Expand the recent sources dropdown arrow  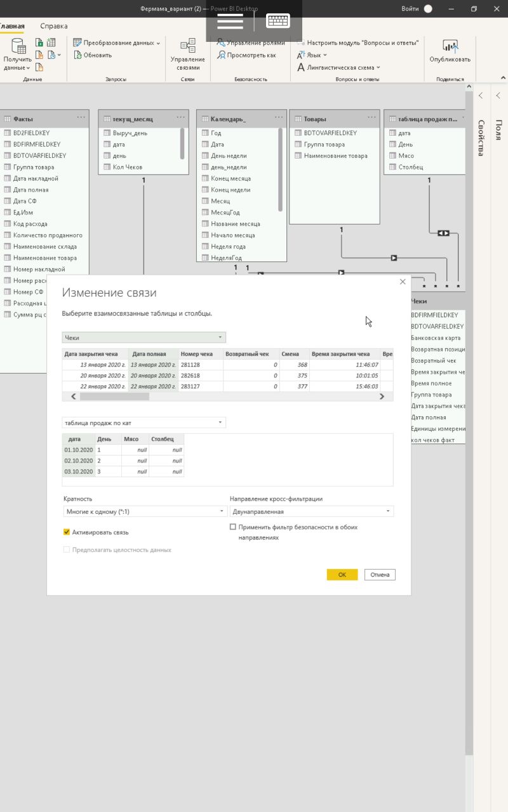click(59, 55)
